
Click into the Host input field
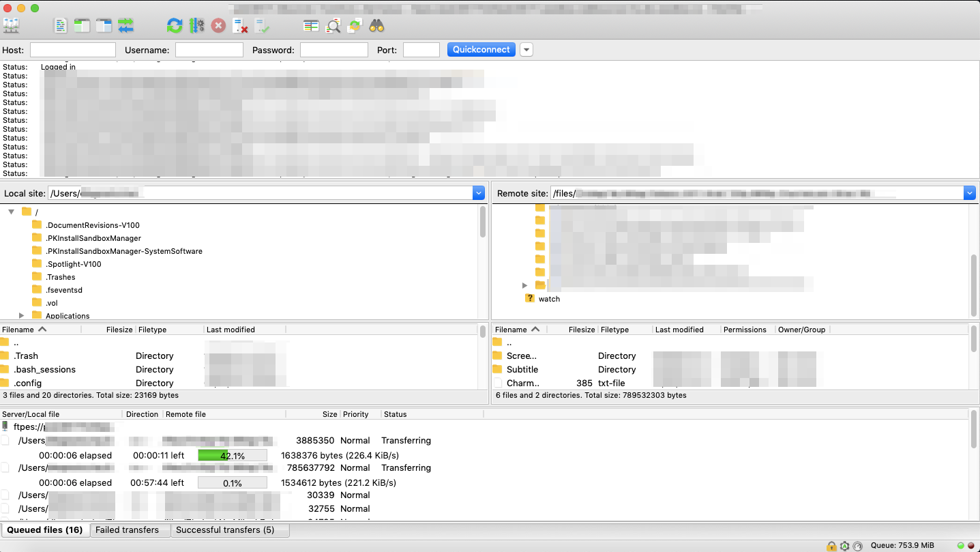point(73,50)
